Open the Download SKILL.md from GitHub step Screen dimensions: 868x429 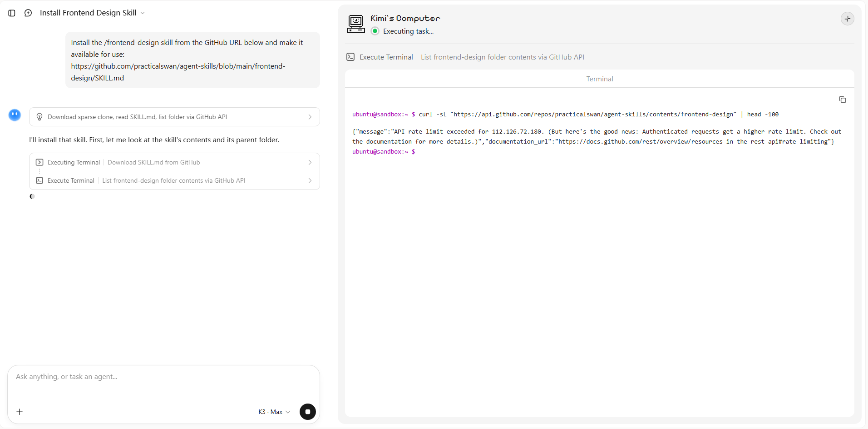tap(174, 162)
